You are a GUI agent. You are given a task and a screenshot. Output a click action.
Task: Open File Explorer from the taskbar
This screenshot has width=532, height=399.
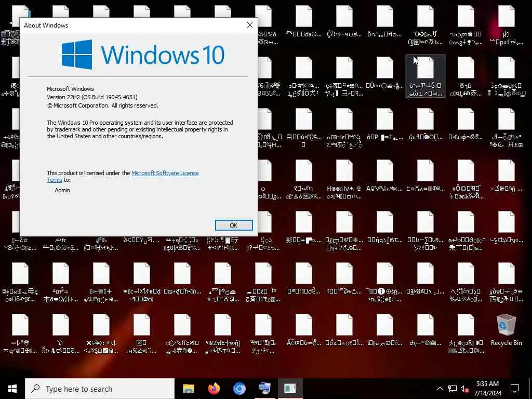pos(188,389)
